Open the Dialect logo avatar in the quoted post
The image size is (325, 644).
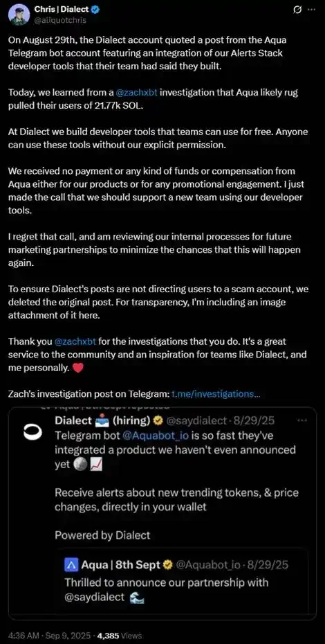point(31,433)
